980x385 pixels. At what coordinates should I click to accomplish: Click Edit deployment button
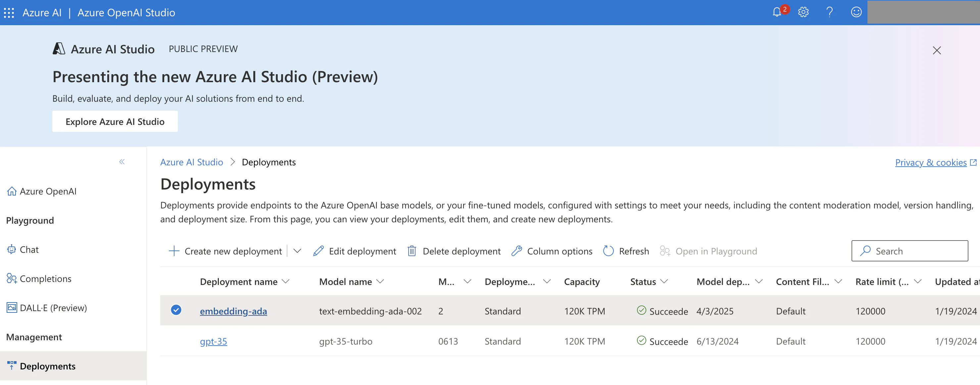[355, 251]
